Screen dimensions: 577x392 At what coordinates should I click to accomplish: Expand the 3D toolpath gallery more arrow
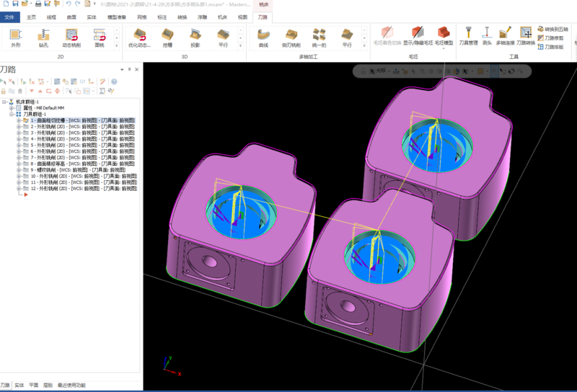coord(240,46)
